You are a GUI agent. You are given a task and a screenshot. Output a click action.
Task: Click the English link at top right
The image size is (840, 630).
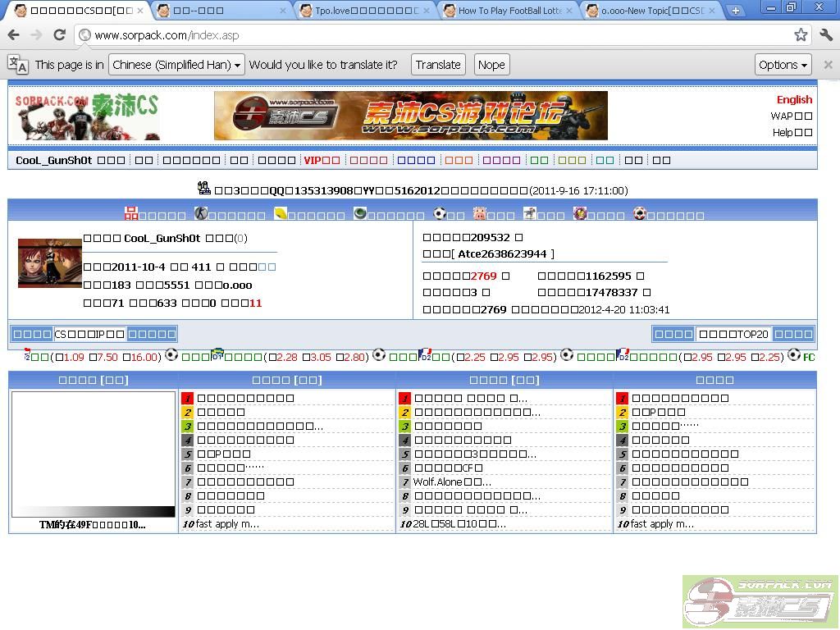coord(794,99)
